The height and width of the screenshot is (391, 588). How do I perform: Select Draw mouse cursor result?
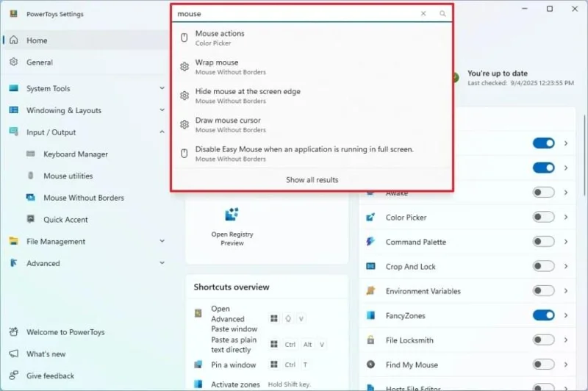tap(312, 124)
